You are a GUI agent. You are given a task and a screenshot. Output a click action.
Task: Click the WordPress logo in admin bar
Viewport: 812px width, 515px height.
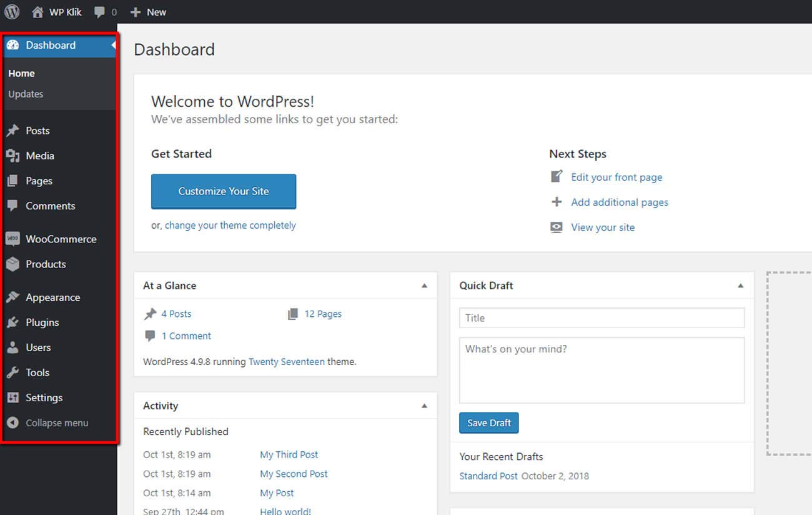coord(12,12)
